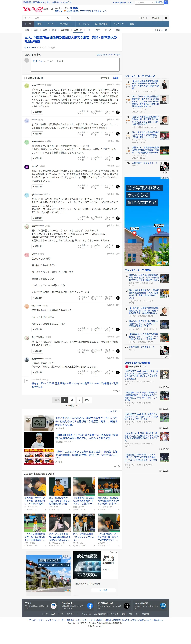Share NWO comment on X
Viewport: 191px width, 644px height.
point(118,298)
